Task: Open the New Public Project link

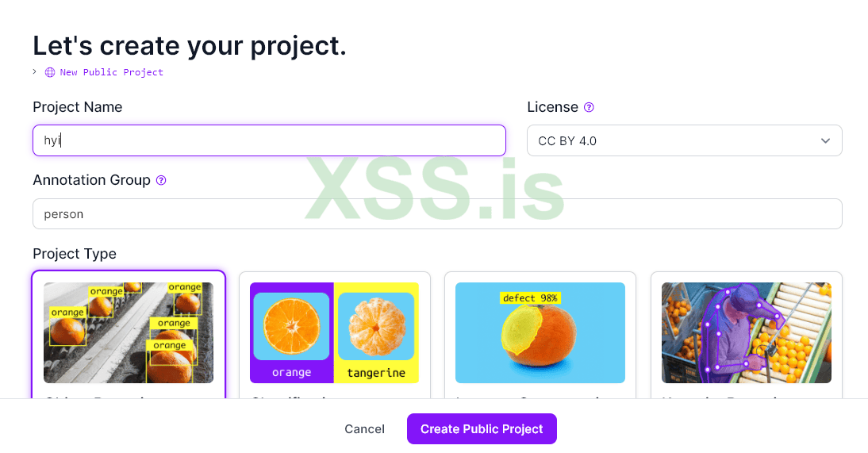Action: 111,72
